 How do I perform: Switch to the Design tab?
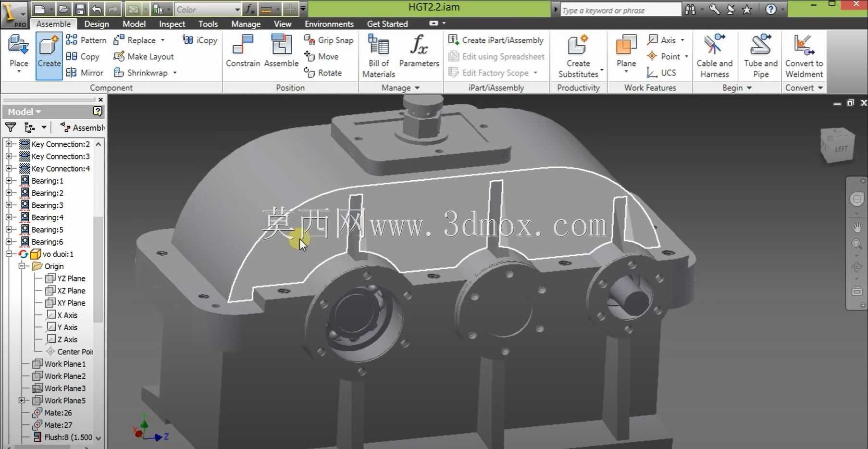pos(97,24)
